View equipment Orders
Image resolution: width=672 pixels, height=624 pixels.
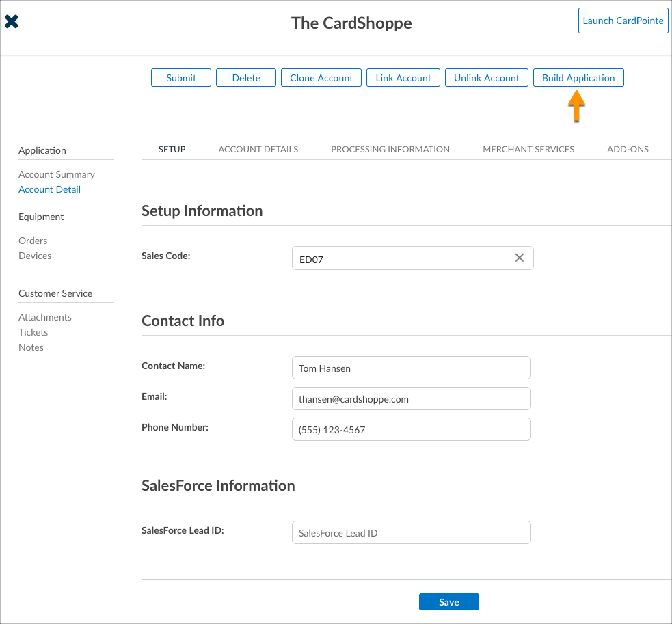click(x=33, y=241)
